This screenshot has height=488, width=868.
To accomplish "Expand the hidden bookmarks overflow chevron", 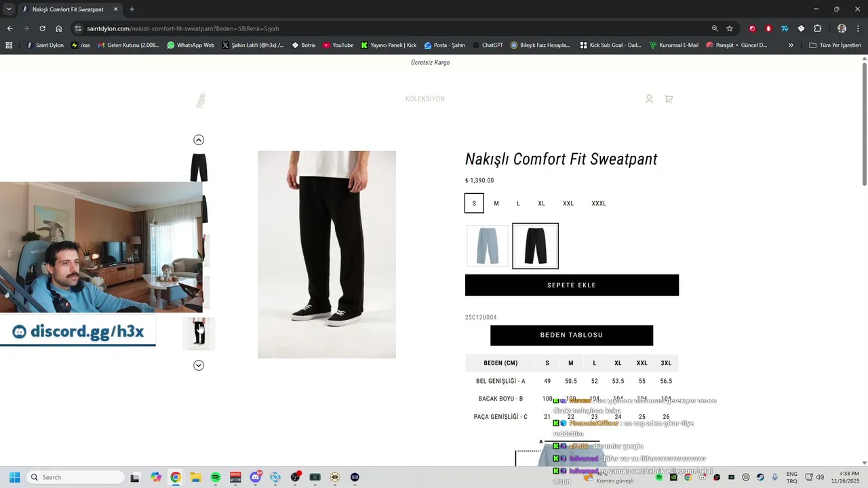I will click(791, 45).
